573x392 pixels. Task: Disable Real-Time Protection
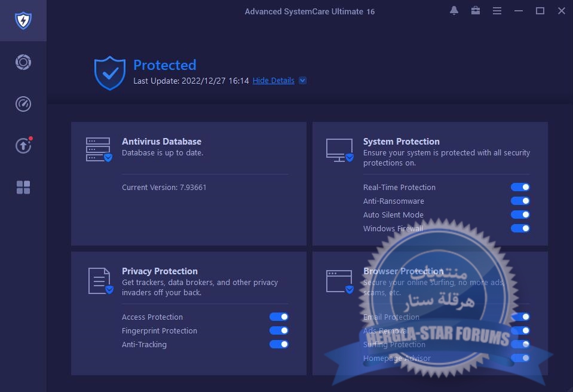click(520, 187)
